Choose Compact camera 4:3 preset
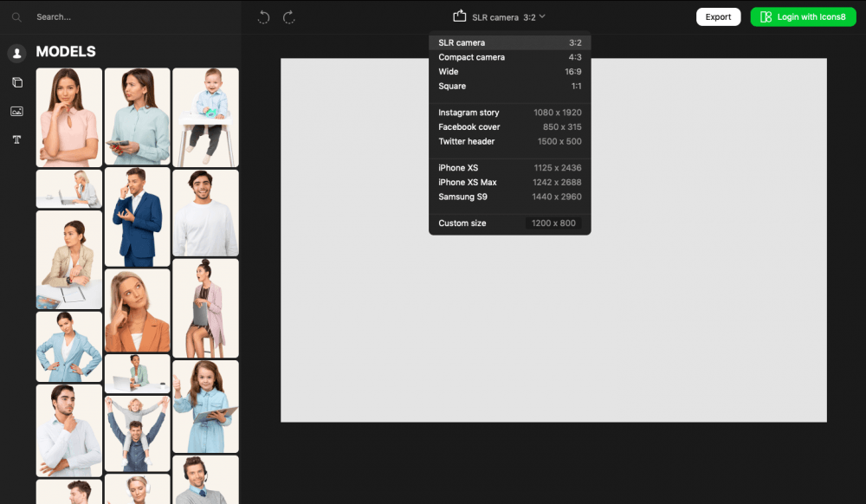Screen dimensions: 866x504 coord(509,57)
